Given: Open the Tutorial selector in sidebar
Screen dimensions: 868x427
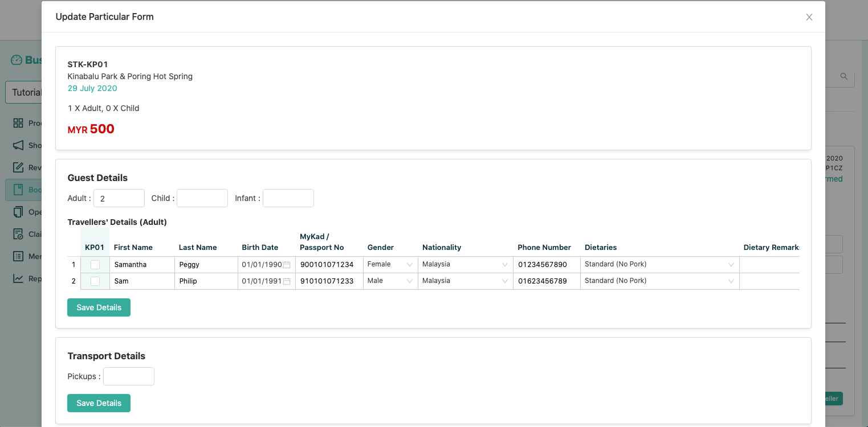Looking at the screenshot, I should 23,92.
